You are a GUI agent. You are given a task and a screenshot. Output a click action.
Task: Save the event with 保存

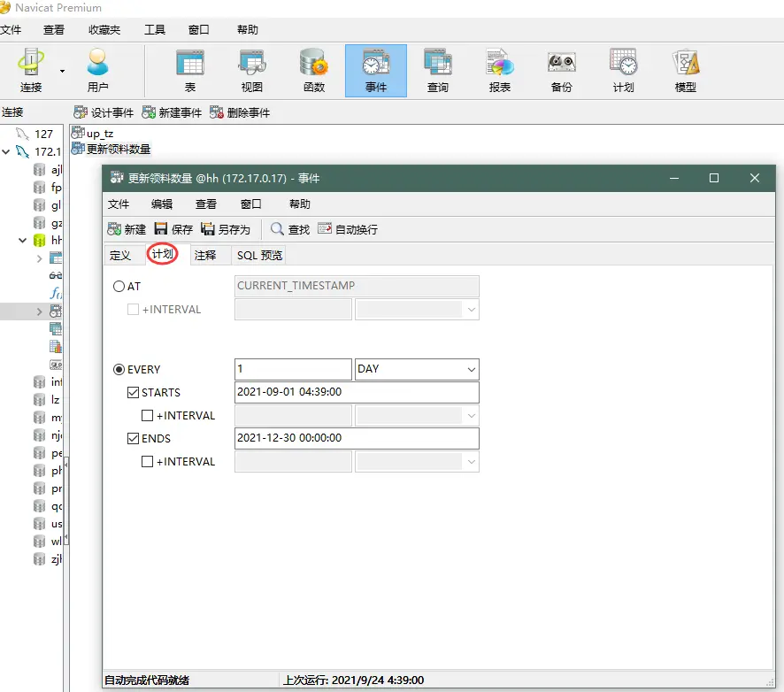pos(173,229)
